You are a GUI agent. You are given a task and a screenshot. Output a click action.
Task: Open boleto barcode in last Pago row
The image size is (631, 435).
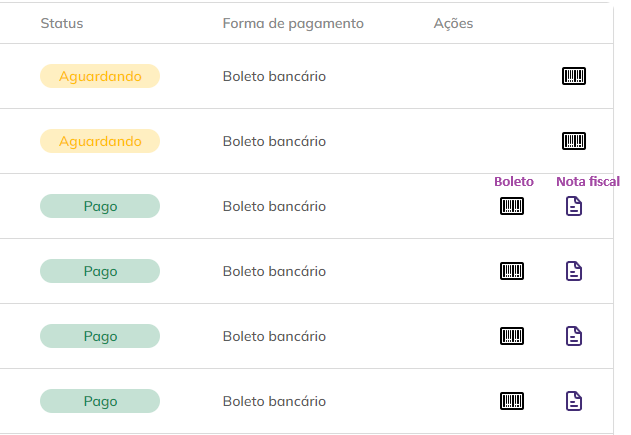click(x=512, y=401)
